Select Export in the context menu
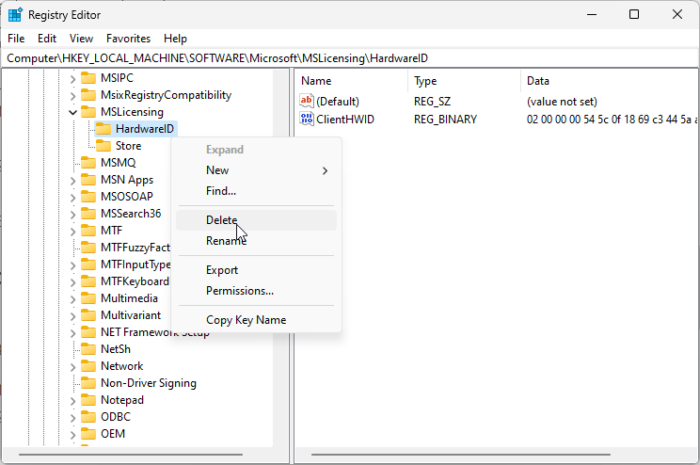 point(256,270)
